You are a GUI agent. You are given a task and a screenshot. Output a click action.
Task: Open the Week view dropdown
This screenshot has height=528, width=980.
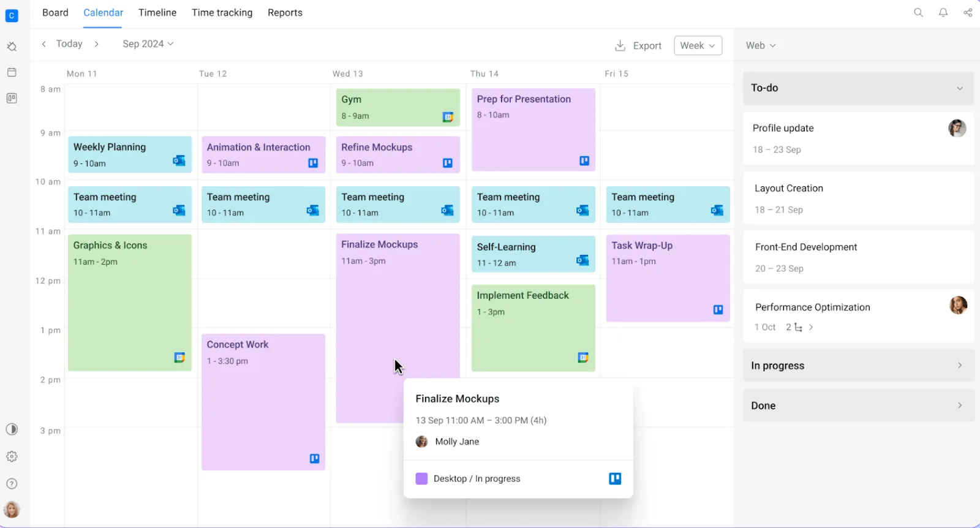698,45
